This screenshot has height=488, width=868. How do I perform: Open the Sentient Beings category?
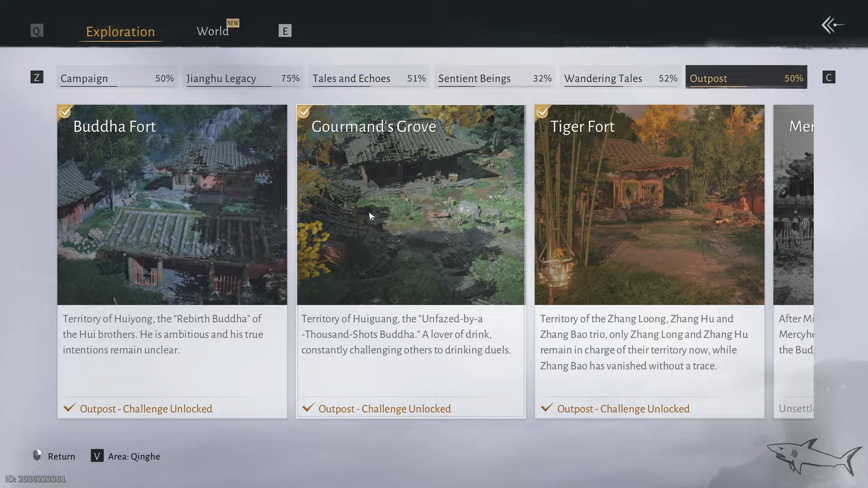coord(495,78)
